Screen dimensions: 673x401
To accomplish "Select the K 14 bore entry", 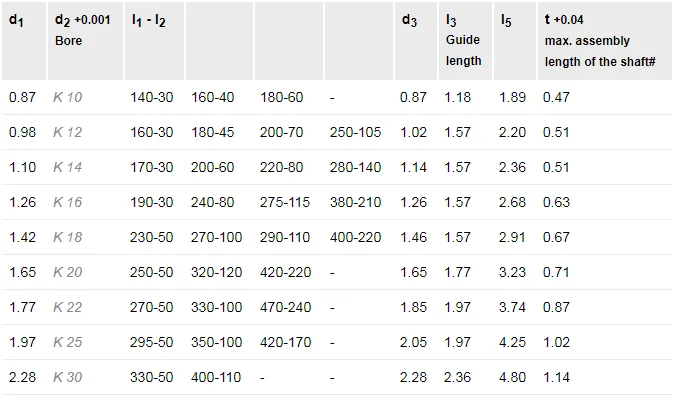I will (68, 167).
